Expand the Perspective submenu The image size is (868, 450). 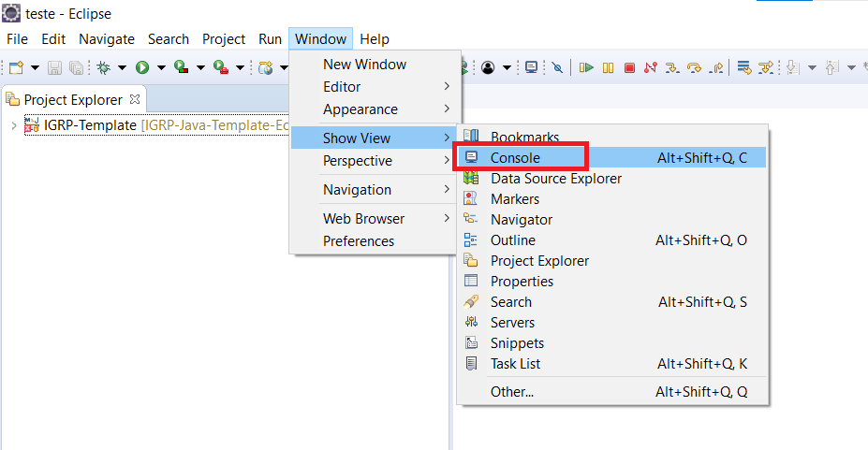[x=375, y=161]
